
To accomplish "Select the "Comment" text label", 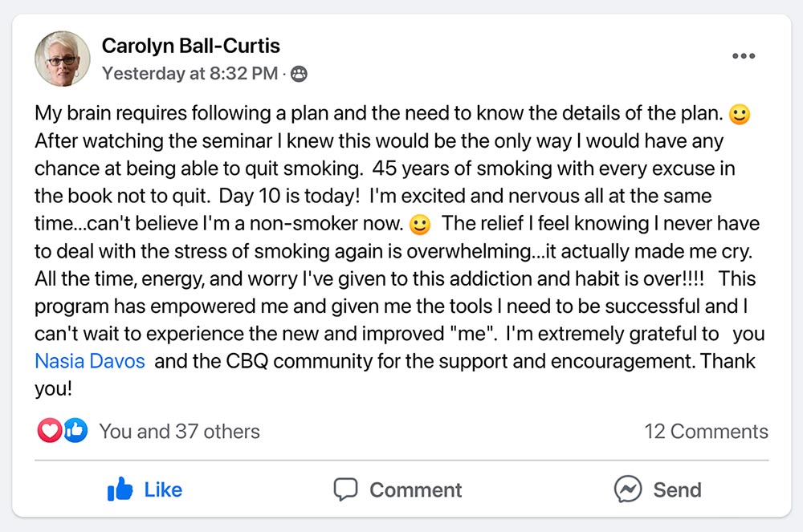I will click(415, 489).
